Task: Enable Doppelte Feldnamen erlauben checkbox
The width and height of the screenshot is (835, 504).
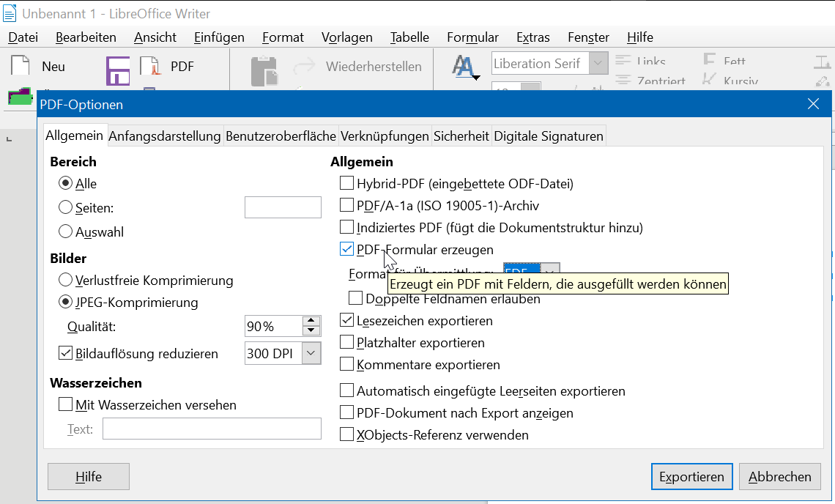Action: (x=355, y=298)
